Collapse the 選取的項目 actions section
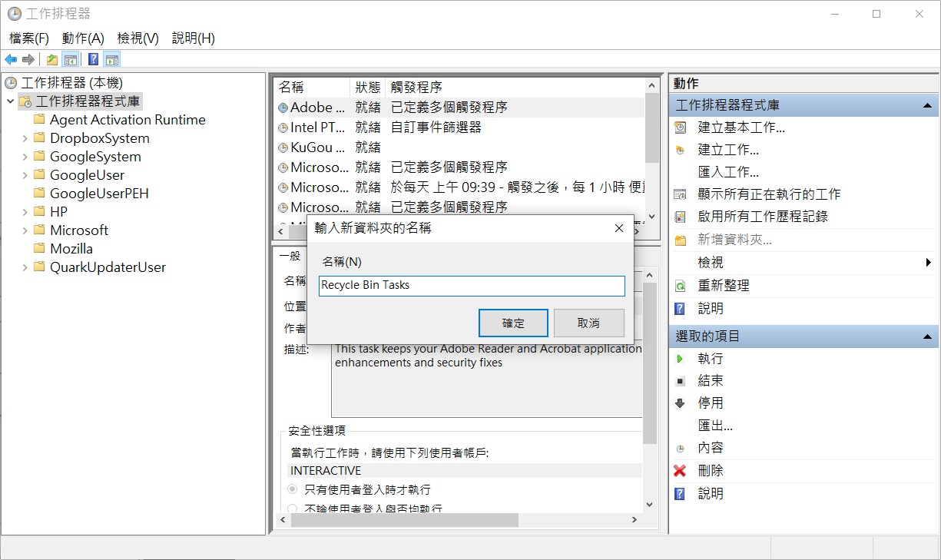Screen dimensions: 941x560 (927, 336)
